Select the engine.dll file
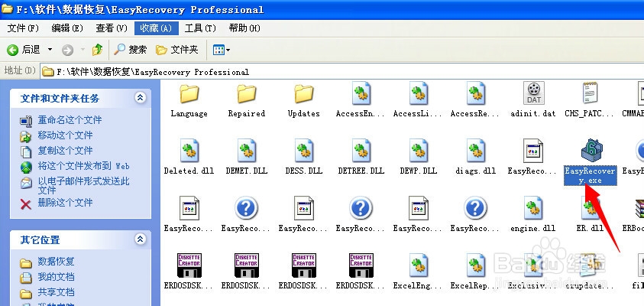Screen dimensions: 644x306 pyautogui.click(x=533, y=215)
